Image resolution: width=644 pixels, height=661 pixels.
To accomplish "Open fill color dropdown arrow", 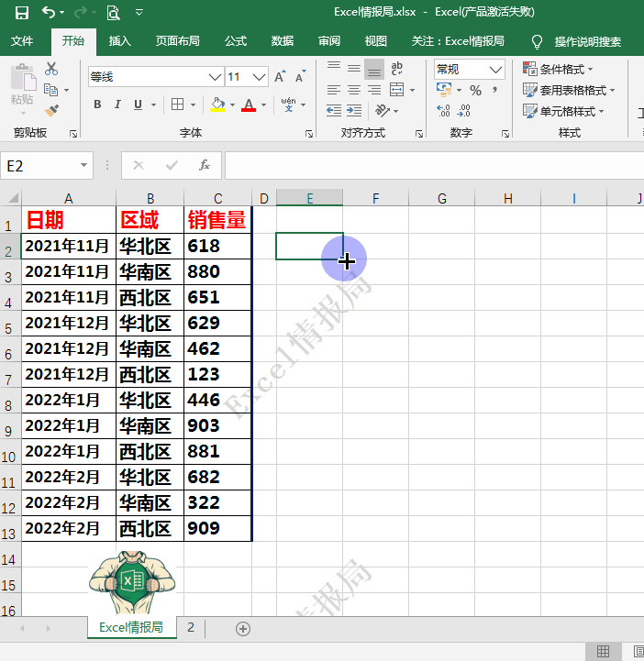I will [232, 105].
